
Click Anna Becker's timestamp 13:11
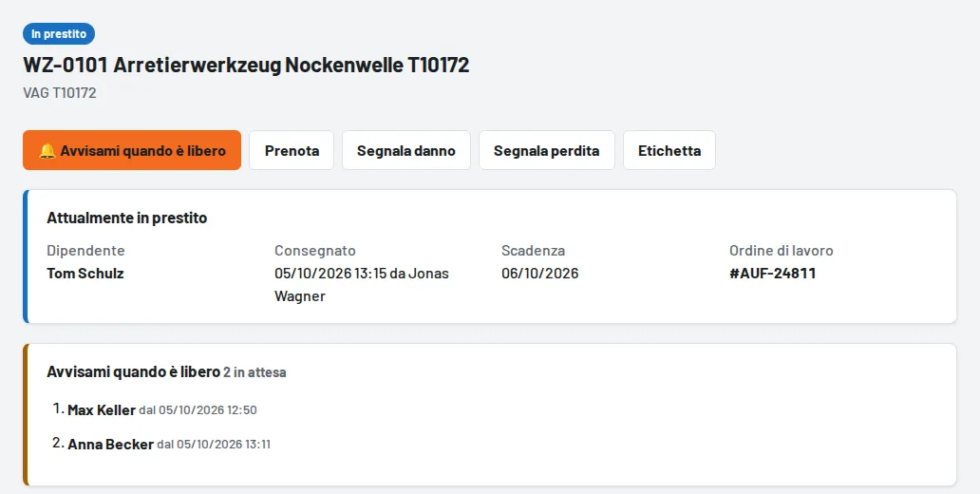pos(214,445)
